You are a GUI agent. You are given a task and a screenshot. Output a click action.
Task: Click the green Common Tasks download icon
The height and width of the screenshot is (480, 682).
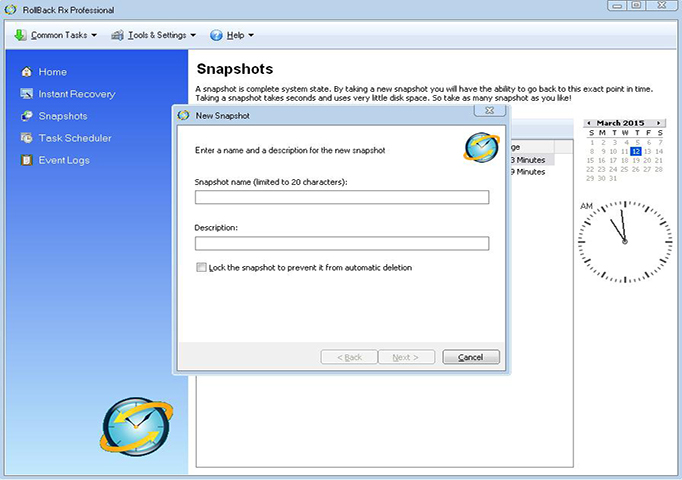[20, 35]
